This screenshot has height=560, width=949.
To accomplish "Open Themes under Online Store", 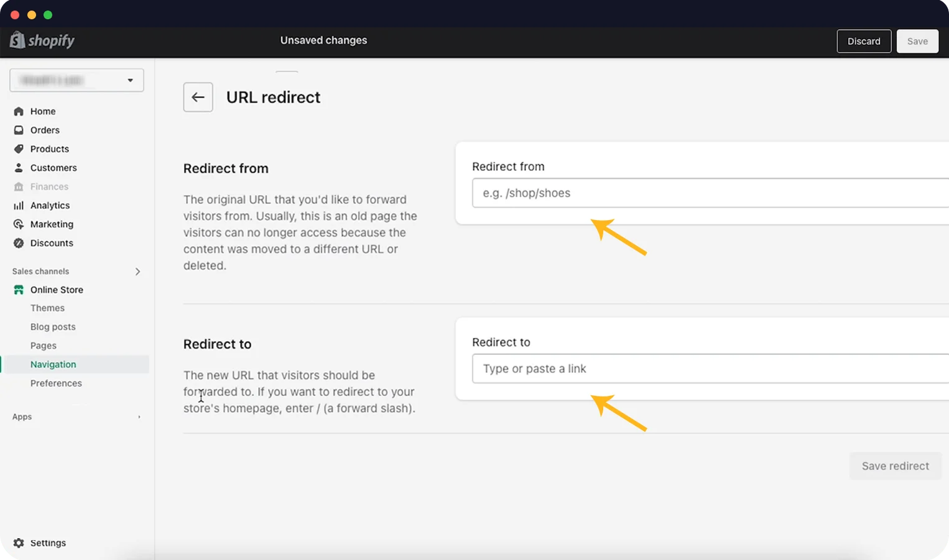I will pos(47,308).
